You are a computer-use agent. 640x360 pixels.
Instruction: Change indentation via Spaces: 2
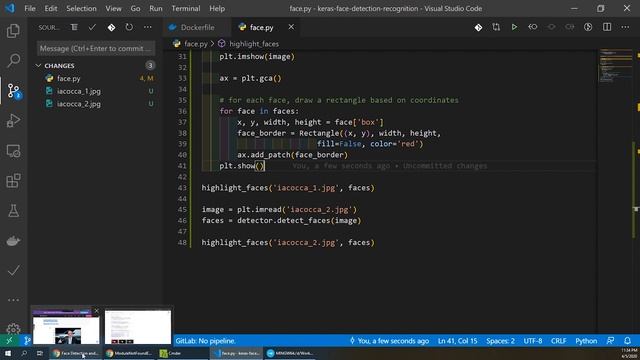500,341
